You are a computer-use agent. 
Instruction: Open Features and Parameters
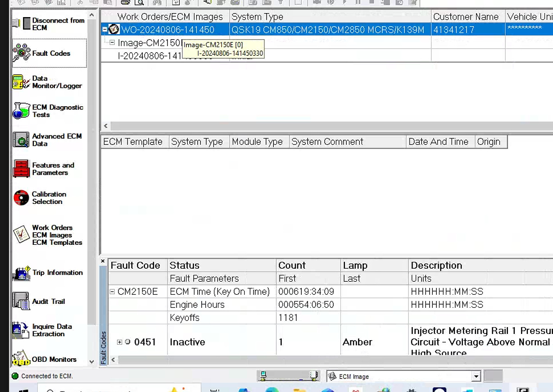21,169
